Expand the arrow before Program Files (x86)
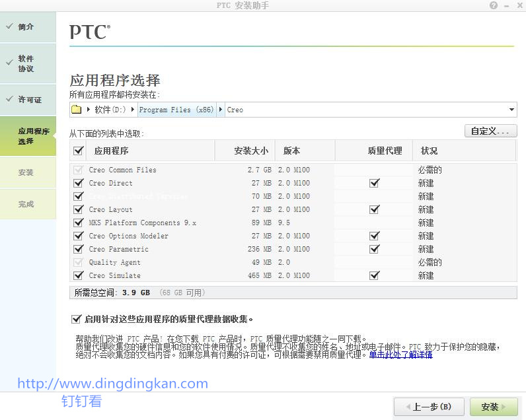The height and width of the screenshot is (420, 526). coord(133,109)
